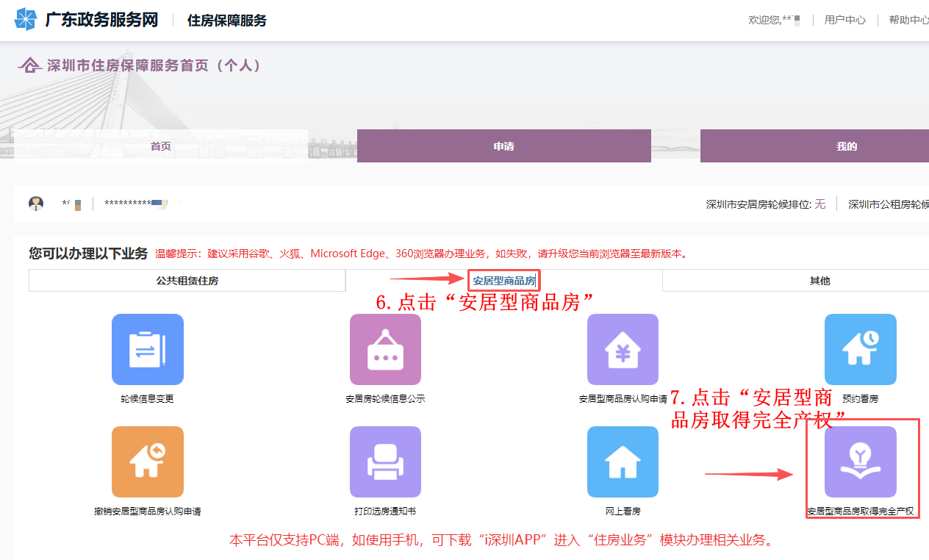
Task: Switch to the 公共租赁住房 tab
Action: tap(187, 281)
